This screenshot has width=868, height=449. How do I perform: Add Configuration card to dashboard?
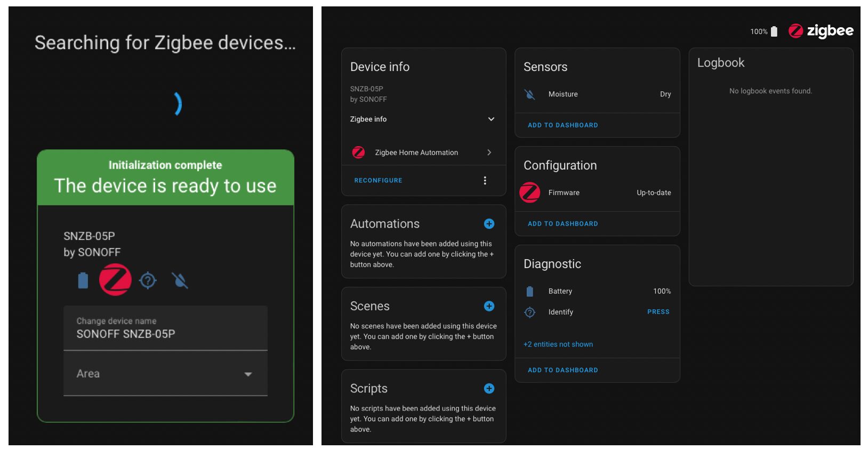pyautogui.click(x=563, y=224)
